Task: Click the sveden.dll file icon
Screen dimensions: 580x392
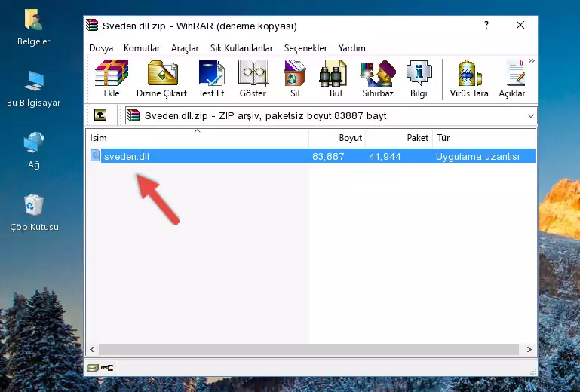Action: (x=95, y=156)
